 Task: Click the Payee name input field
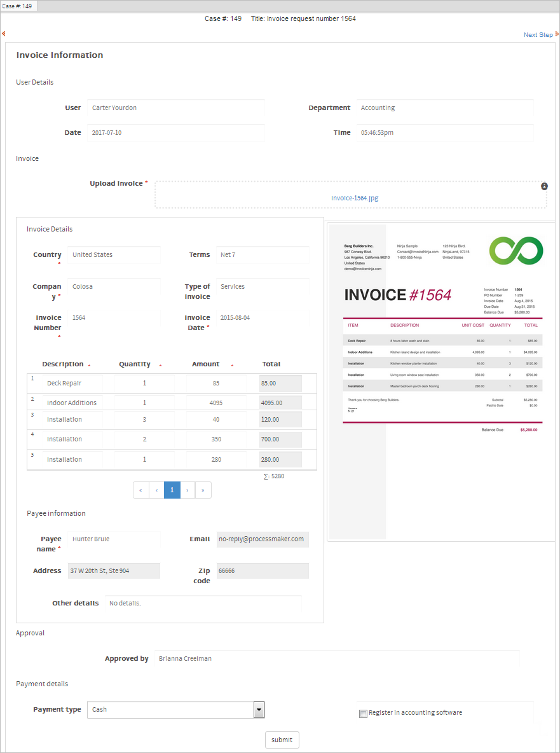pyautogui.click(x=114, y=539)
